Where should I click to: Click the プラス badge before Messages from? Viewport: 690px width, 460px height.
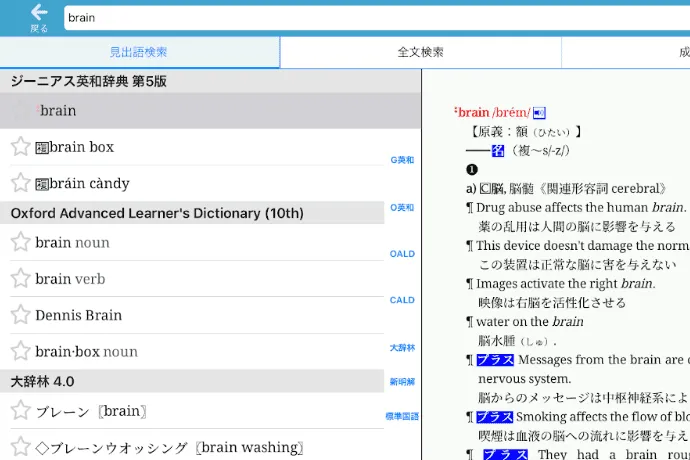point(495,360)
